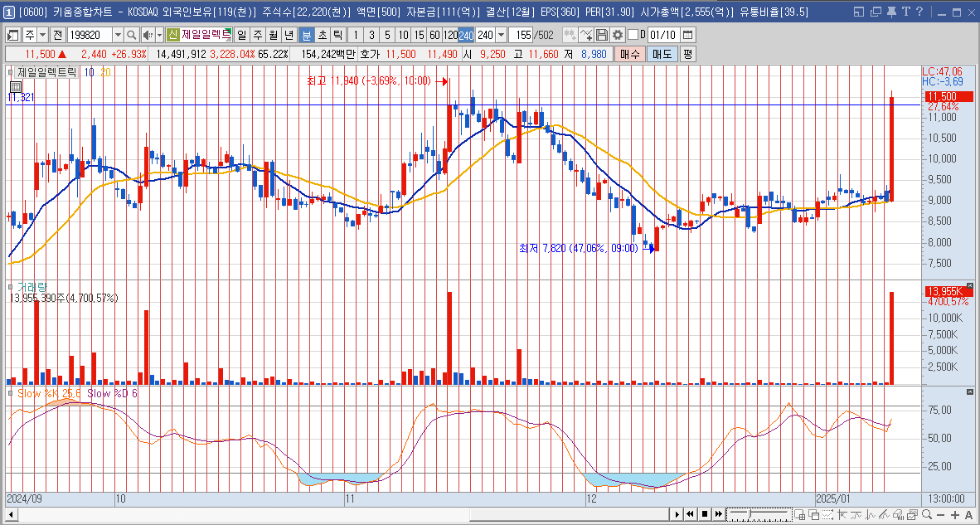Select the 분 (minute) chart button
The height and width of the screenshot is (525, 980).
tap(306, 35)
